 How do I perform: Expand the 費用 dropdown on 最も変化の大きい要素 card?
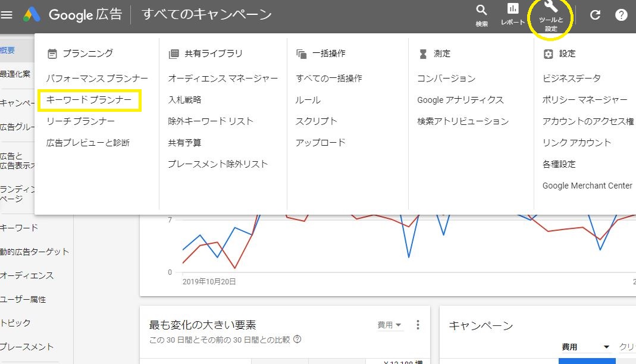(x=389, y=325)
